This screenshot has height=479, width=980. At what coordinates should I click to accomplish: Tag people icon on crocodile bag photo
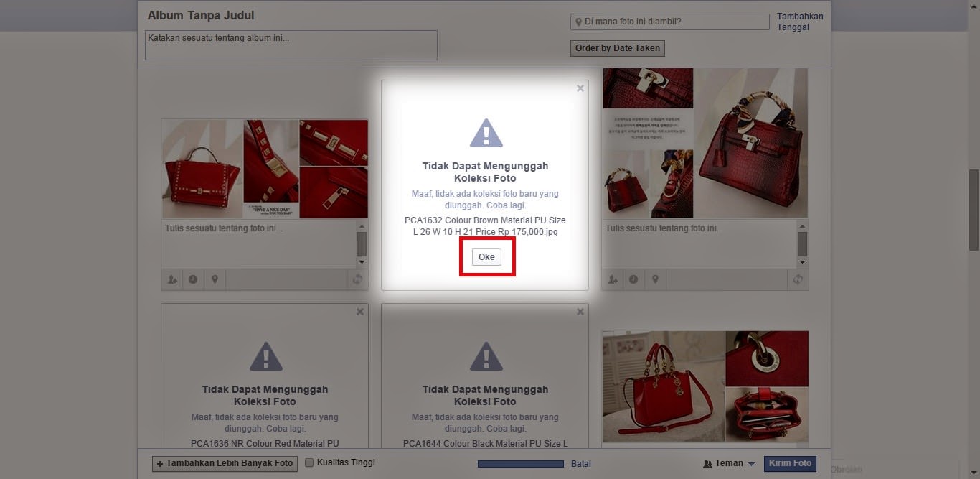coord(613,280)
